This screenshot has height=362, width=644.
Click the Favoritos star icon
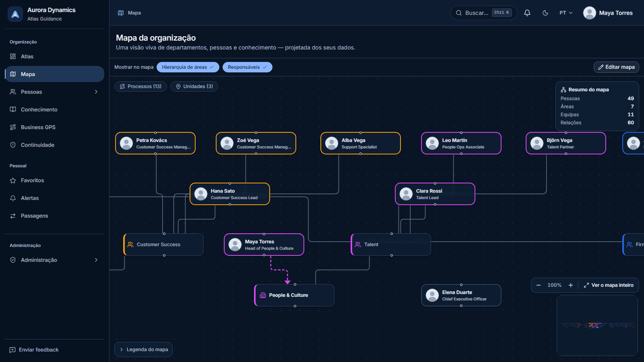(13, 180)
